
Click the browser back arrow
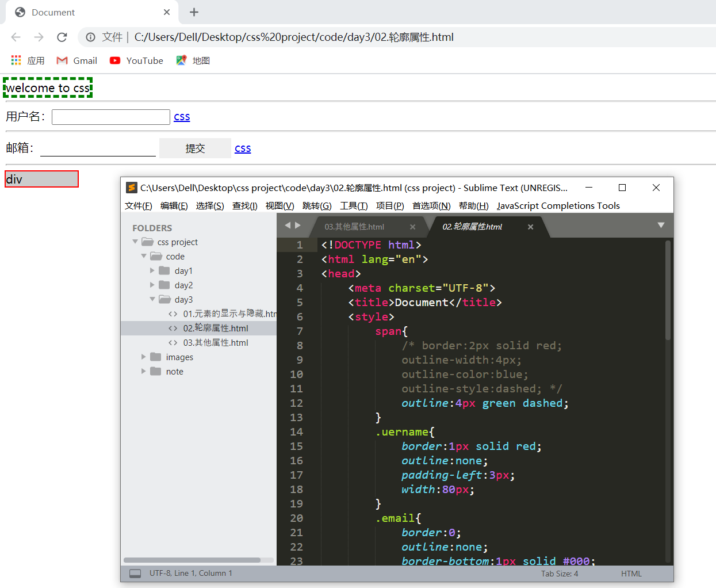click(16, 37)
